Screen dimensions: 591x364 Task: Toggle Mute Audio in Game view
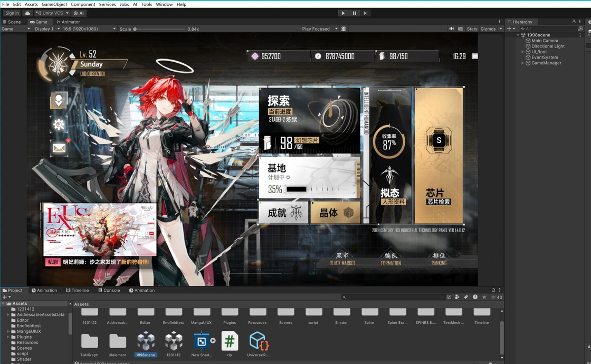452,28
